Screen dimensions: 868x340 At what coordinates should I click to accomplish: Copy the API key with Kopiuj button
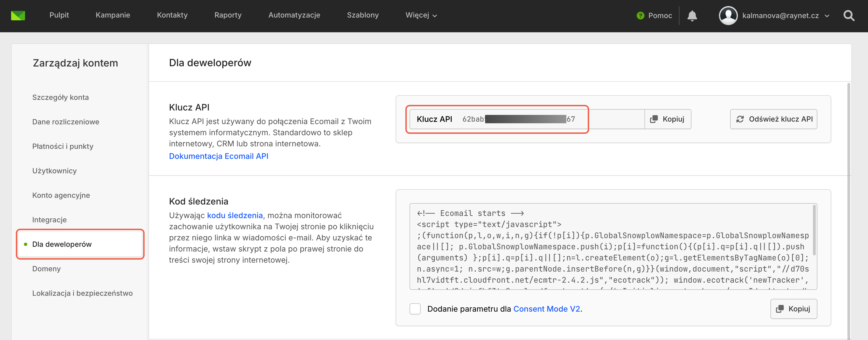click(x=668, y=119)
